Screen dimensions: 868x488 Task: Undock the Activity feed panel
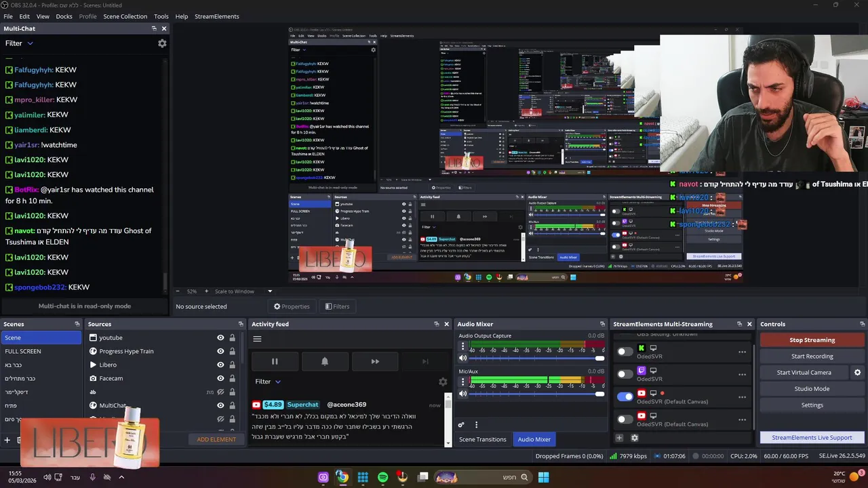[436, 324]
